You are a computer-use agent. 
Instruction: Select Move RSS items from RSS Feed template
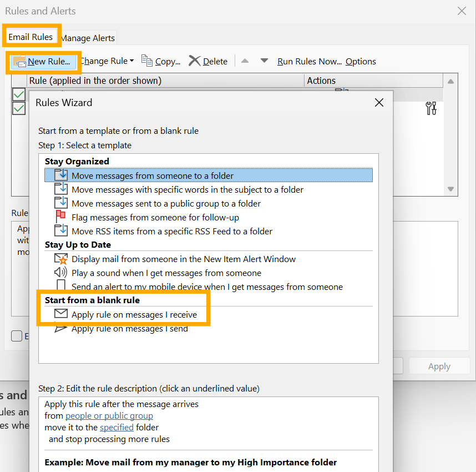(x=209, y=232)
